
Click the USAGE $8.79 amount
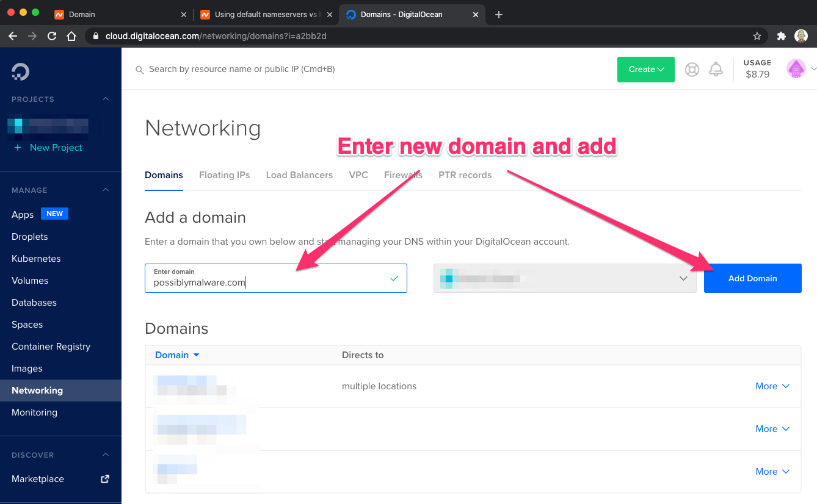757,74
